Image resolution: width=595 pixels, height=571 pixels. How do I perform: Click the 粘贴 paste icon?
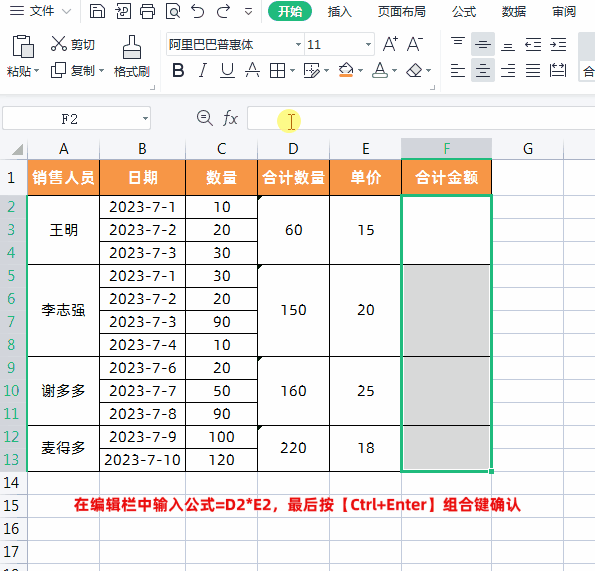coord(23,46)
